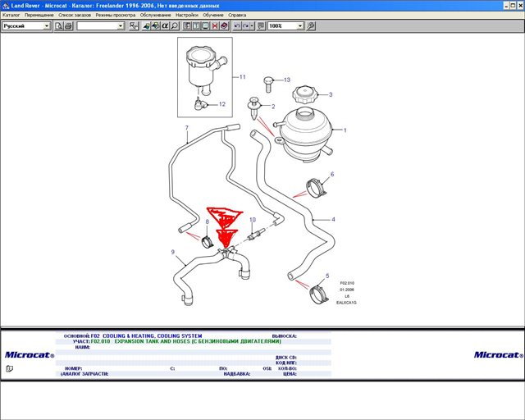Open the Список заказов menu
This screenshot has height=420, width=525.
(75, 15)
